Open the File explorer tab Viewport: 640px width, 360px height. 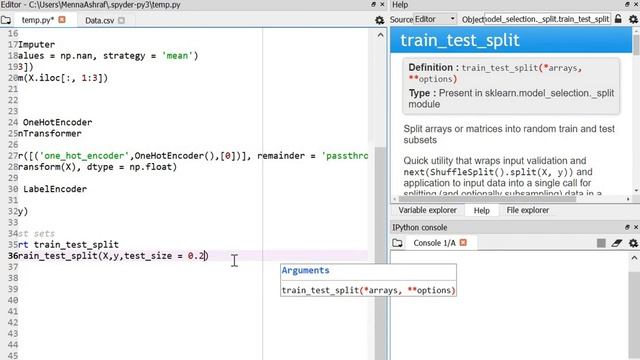(527, 210)
